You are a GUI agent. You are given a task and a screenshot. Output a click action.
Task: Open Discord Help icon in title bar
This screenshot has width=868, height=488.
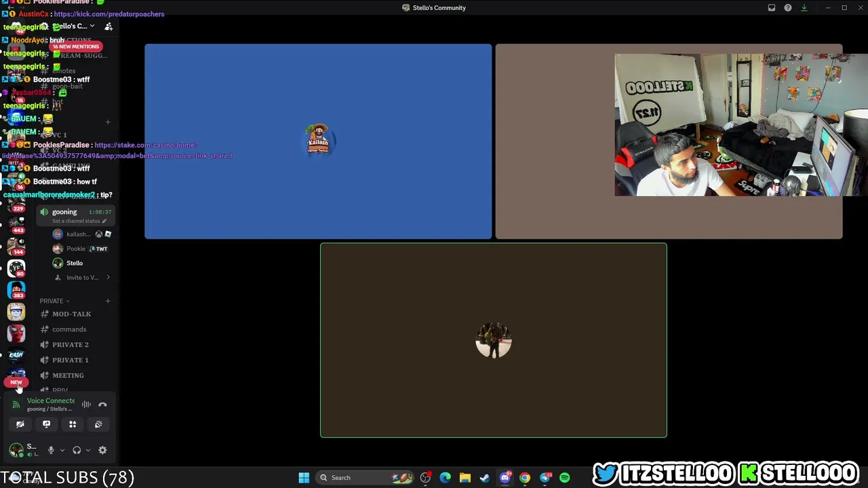(x=788, y=8)
